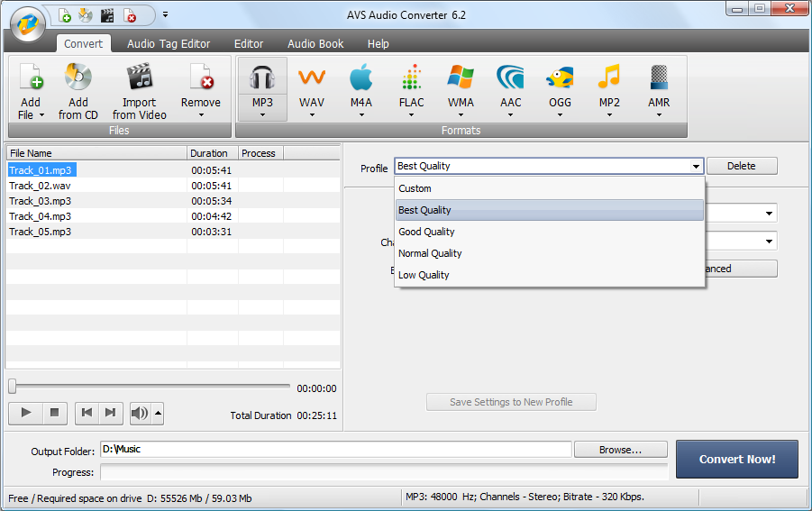812x511 pixels.
Task: Click the Convert Now! button
Action: [x=736, y=459]
